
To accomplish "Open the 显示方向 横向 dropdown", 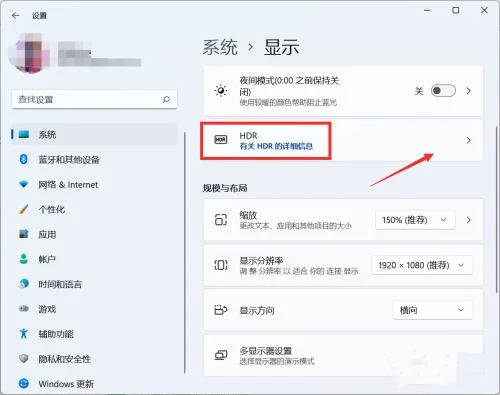I will click(x=432, y=310).
